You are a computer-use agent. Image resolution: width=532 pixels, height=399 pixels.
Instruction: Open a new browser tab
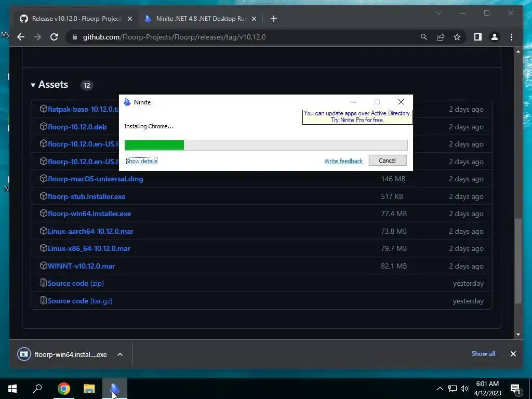click(x=274, y=19)
